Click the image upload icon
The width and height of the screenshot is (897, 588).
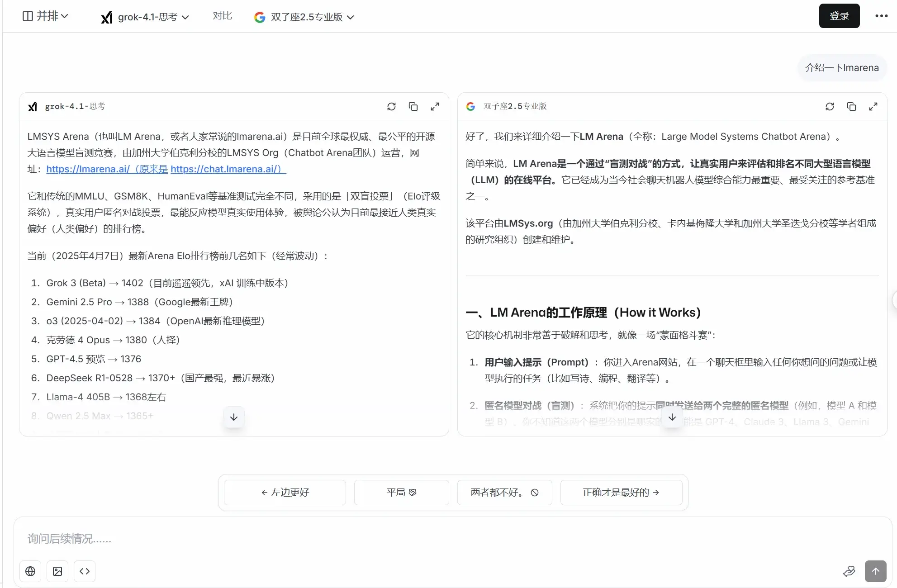coord(57,571)
